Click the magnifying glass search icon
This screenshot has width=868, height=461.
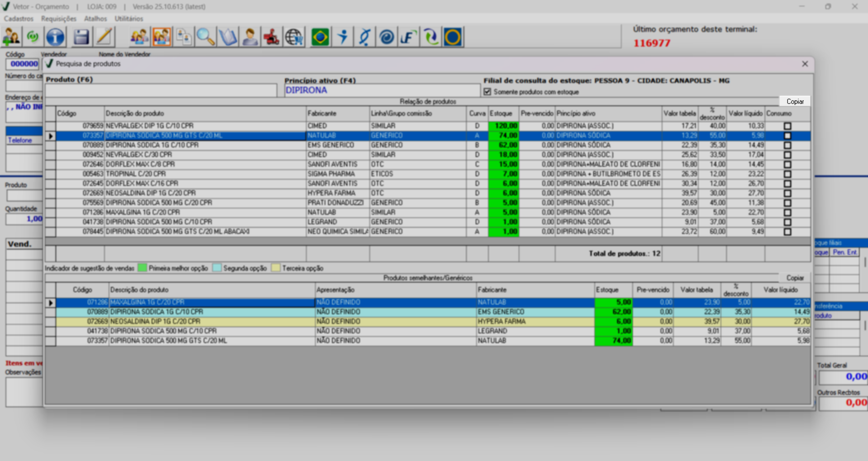[x=205, y=37]
